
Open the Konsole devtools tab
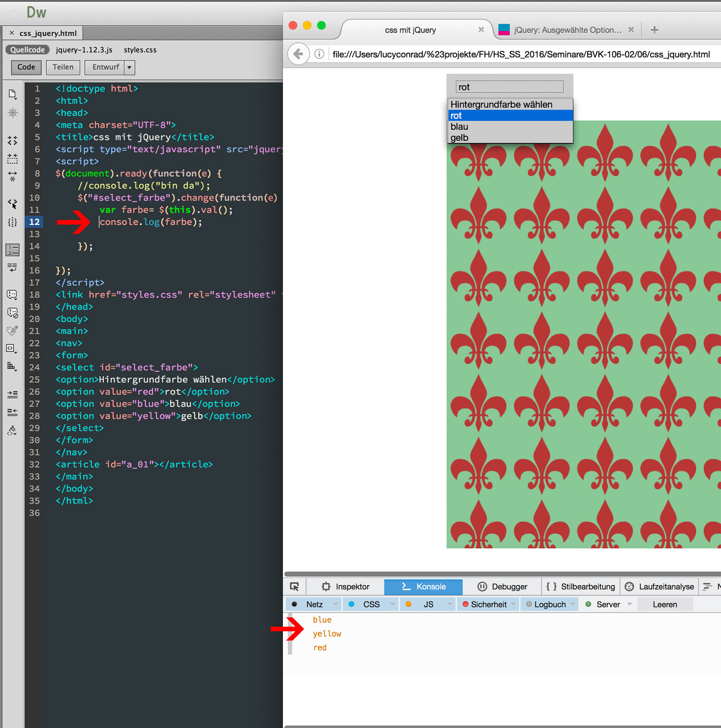pos(424,587)
